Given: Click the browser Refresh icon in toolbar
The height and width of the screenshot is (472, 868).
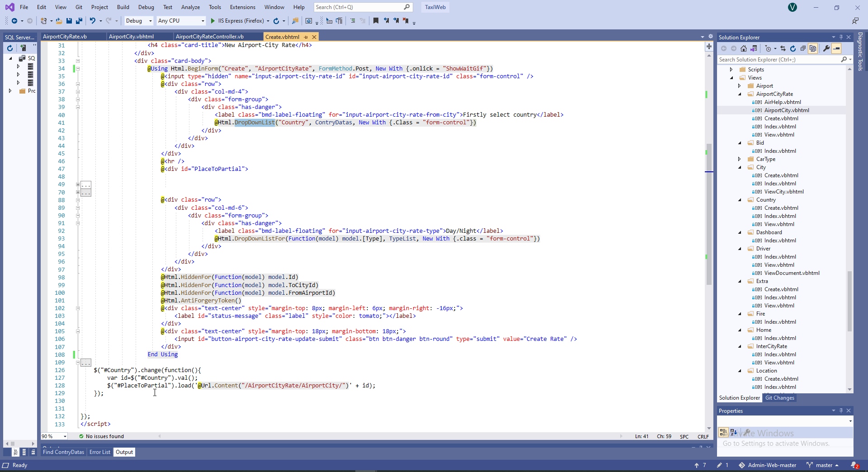Looking at the screenshot, I should (x=276, y=21).
